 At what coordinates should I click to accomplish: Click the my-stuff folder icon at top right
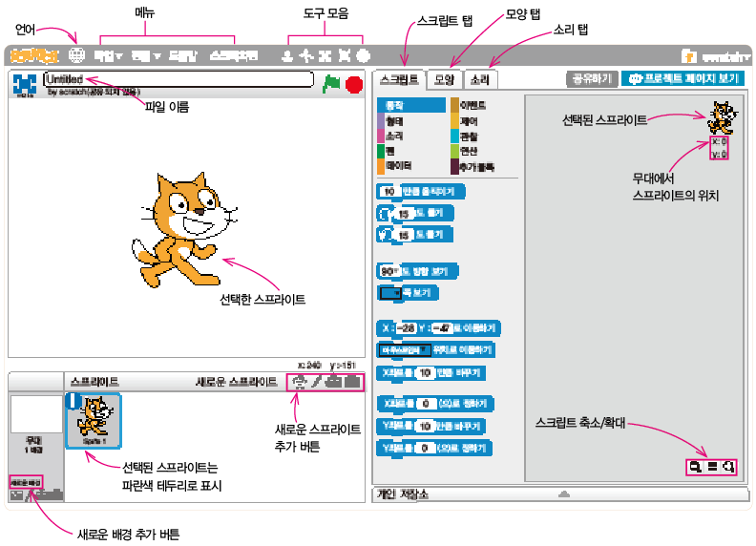tap(688, 56)
